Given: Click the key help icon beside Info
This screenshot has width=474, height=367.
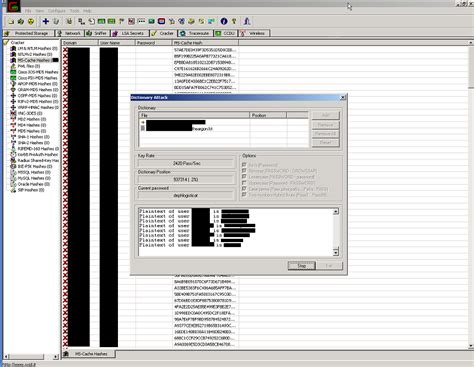Looking at the screenshot, I should [234, 21].
